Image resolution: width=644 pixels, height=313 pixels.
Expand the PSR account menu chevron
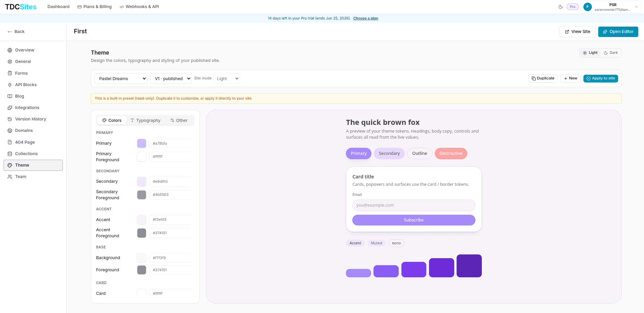click(x=636, y=7)
